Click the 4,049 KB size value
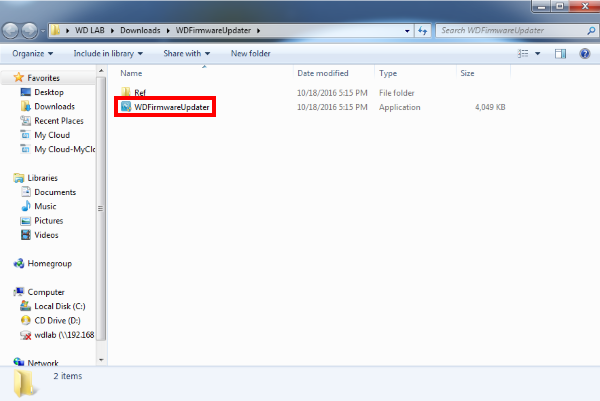Screen dimensions: 600x401 point(490,107)
